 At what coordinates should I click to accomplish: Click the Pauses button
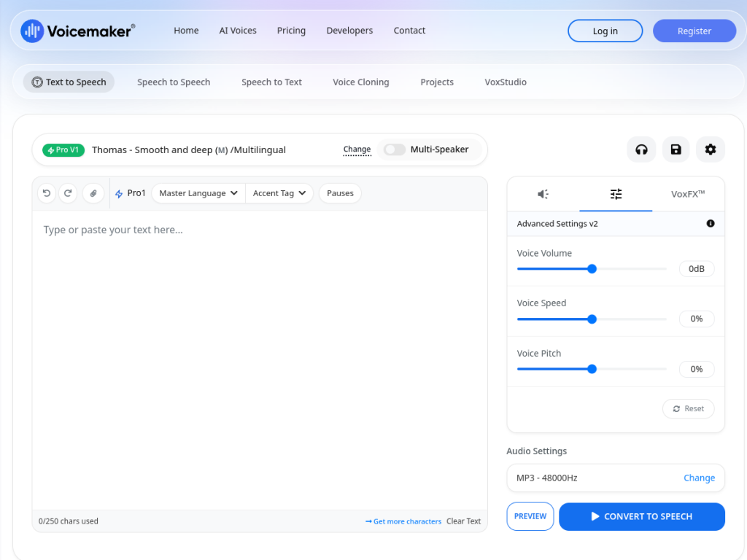340,193
